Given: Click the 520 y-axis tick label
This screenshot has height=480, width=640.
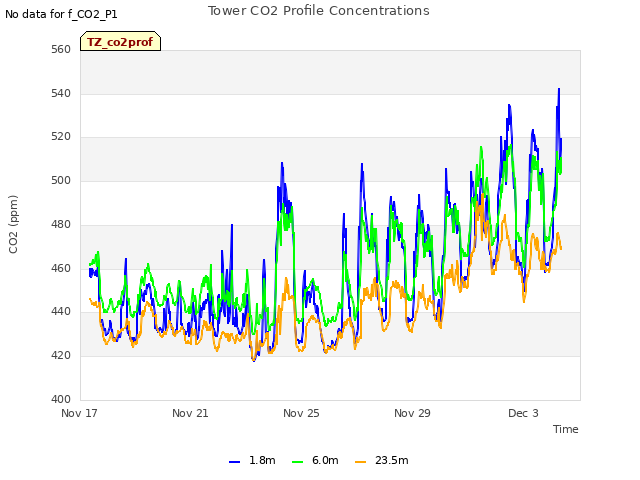Looking at the screenshot, I should 61,137.
